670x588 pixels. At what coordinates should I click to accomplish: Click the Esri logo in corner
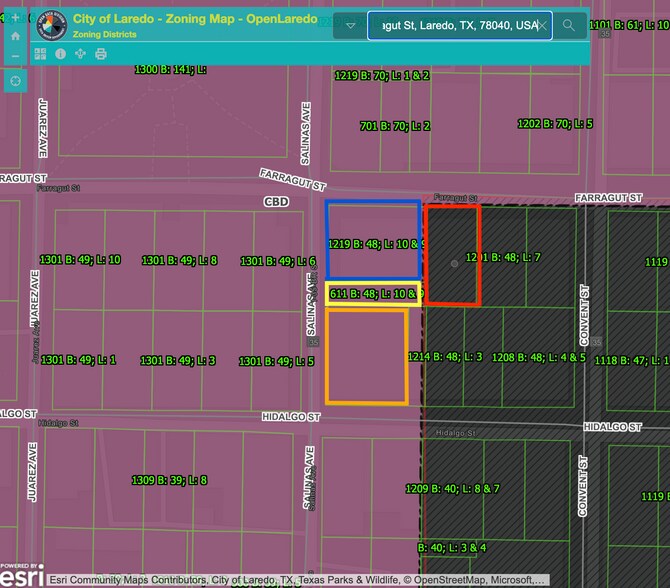point(19,575)
